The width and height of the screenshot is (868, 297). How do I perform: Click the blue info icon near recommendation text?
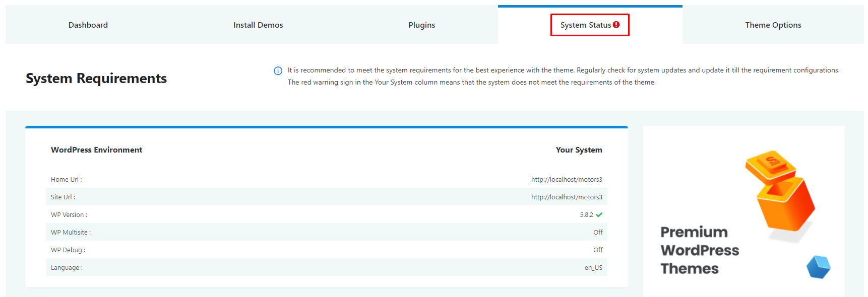pos(278,70)
